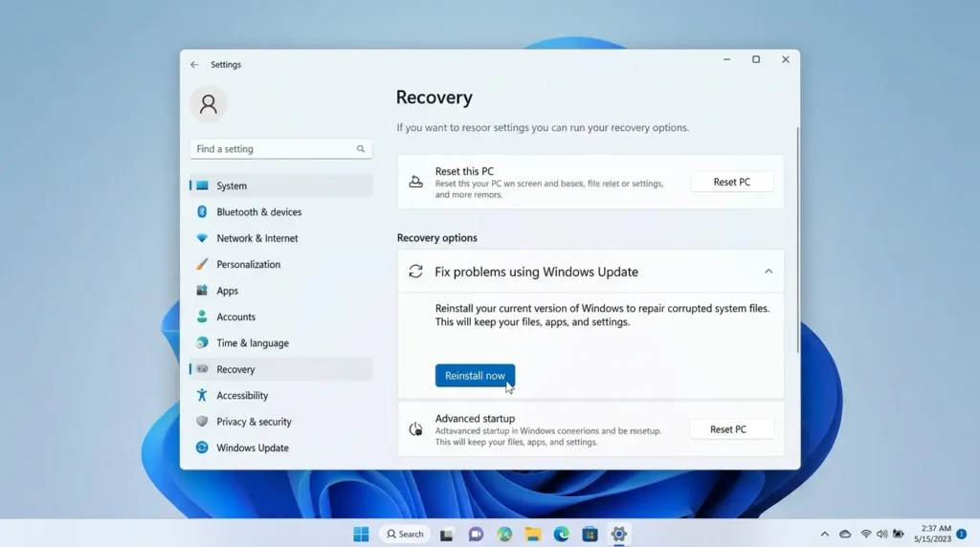Go to Network & Internet settings
Viewport: 980px width, 547px height.
[x=281, y=238]
